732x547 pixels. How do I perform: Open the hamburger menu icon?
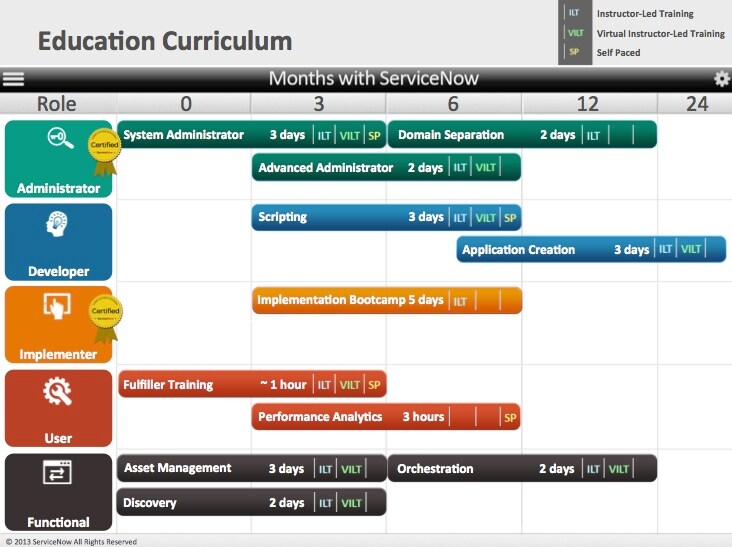[x=13, y=79]
